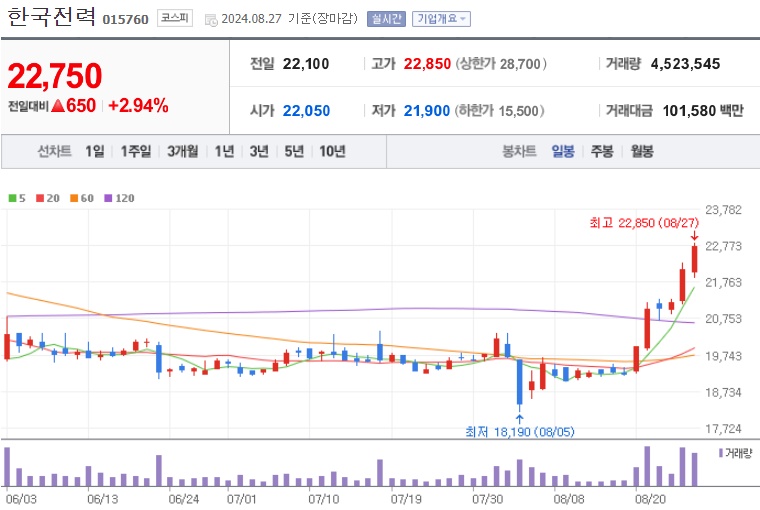Click the 하한가 15,500 label

tap(499, 111)
